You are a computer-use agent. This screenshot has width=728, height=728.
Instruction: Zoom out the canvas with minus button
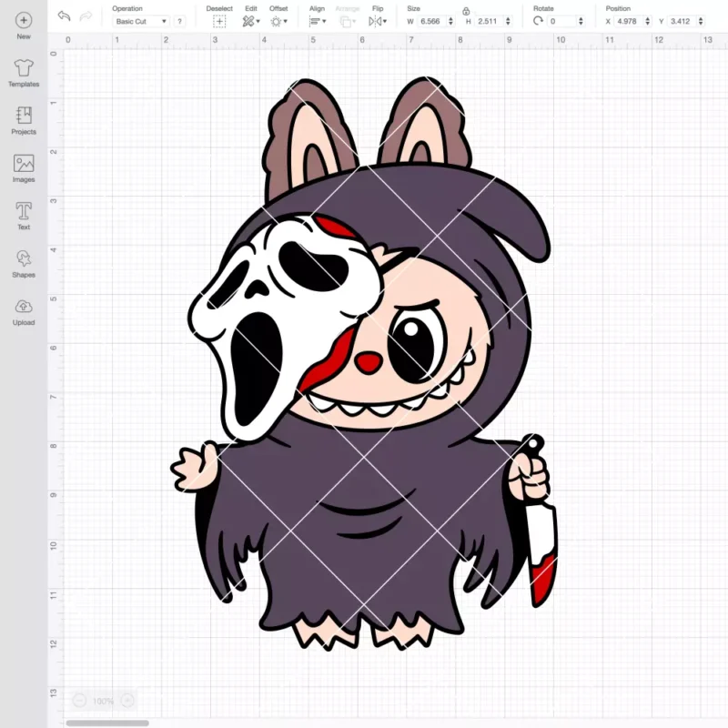point(79,700)
